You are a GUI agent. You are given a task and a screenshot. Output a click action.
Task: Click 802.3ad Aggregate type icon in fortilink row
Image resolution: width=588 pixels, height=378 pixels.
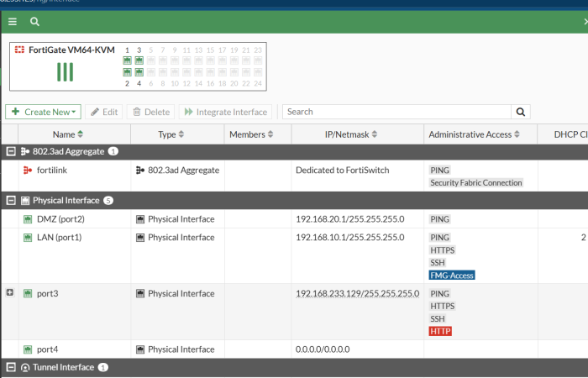pyautogui.click(x=140, y=171)
